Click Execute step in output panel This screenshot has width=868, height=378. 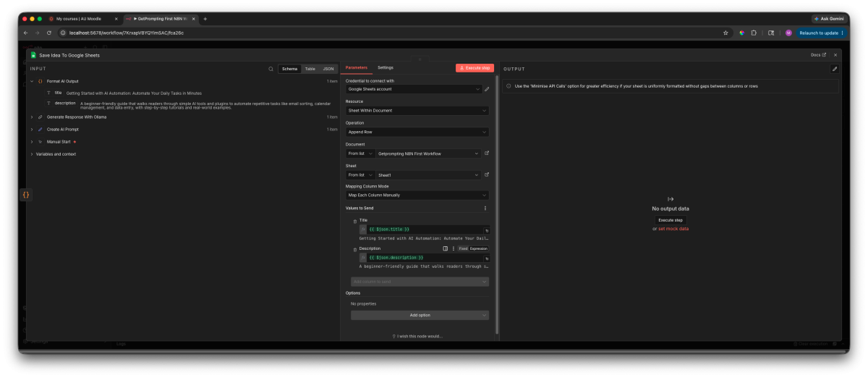671,219
